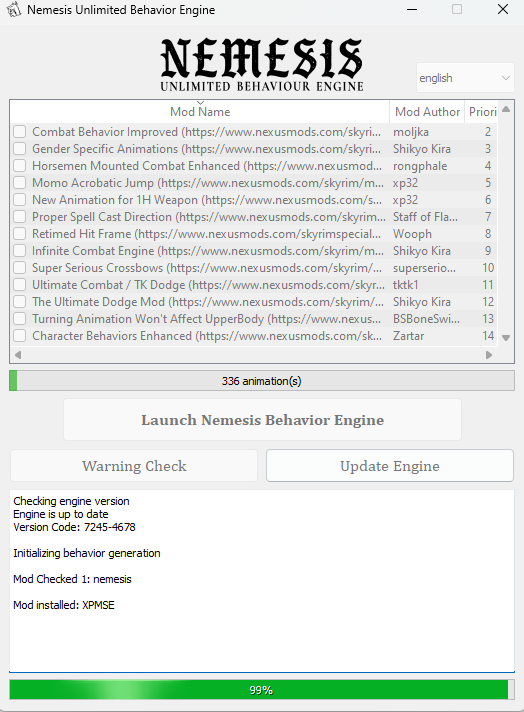Click 'Mod Checked 1: nemesis' log line
This screenshot has height=712, width=524.
72,579
